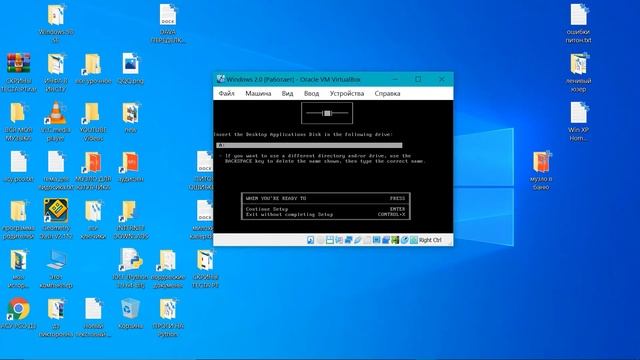Select the ошибки питон.txt file icon

pos(578,15)
